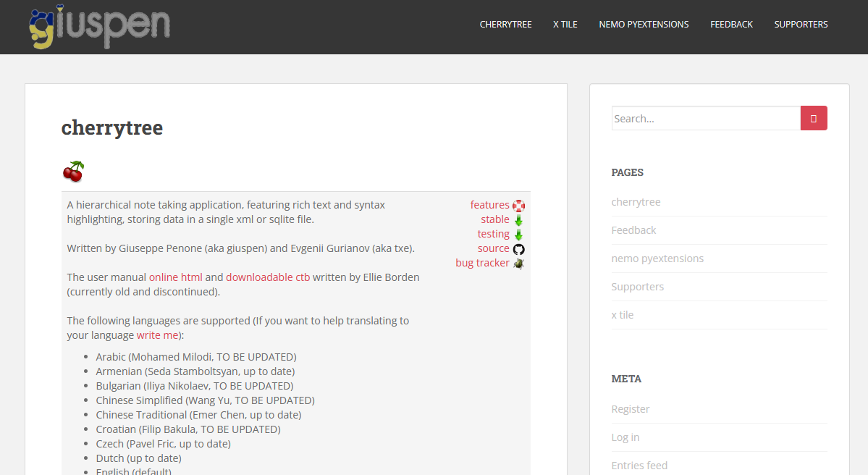This screenshot has height=475, width=868.
Task: Open the GitHub icon next to source
Action: tap(518, 248)
